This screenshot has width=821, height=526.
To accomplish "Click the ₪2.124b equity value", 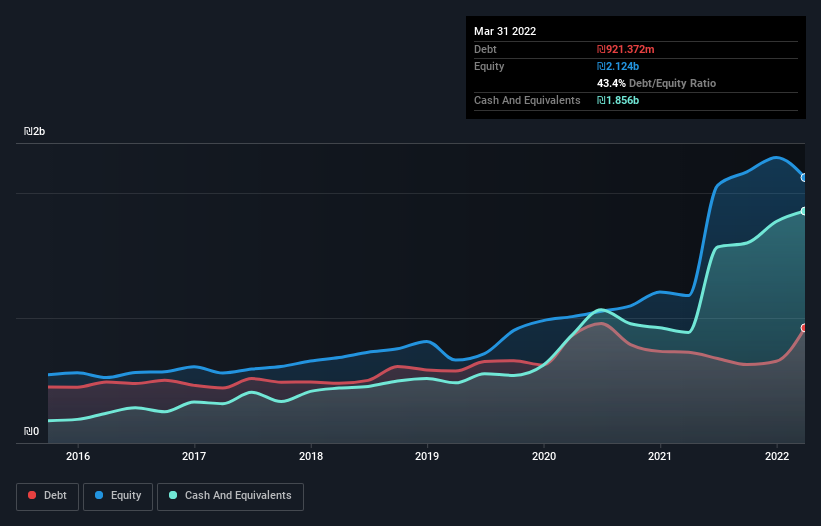I will [618, 66].
